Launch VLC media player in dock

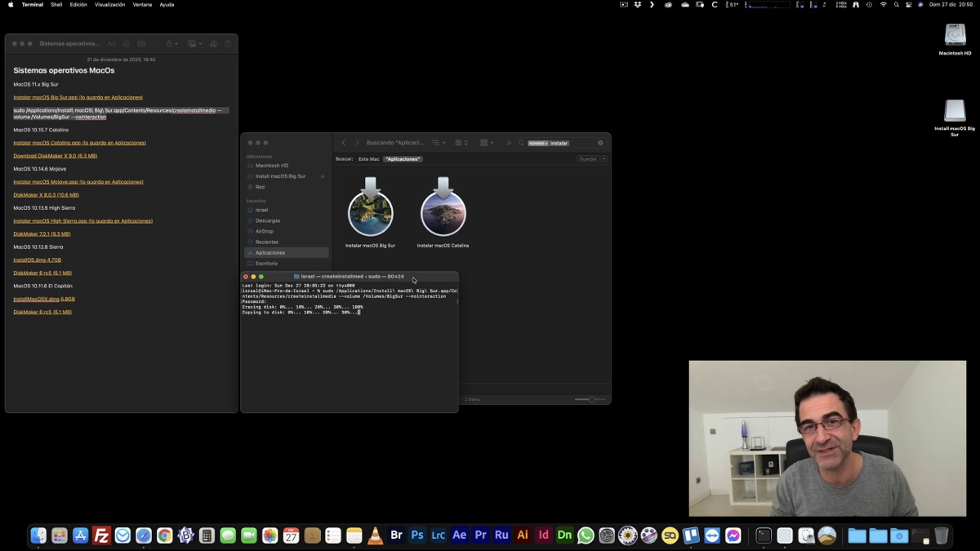[x=375, y=535]
